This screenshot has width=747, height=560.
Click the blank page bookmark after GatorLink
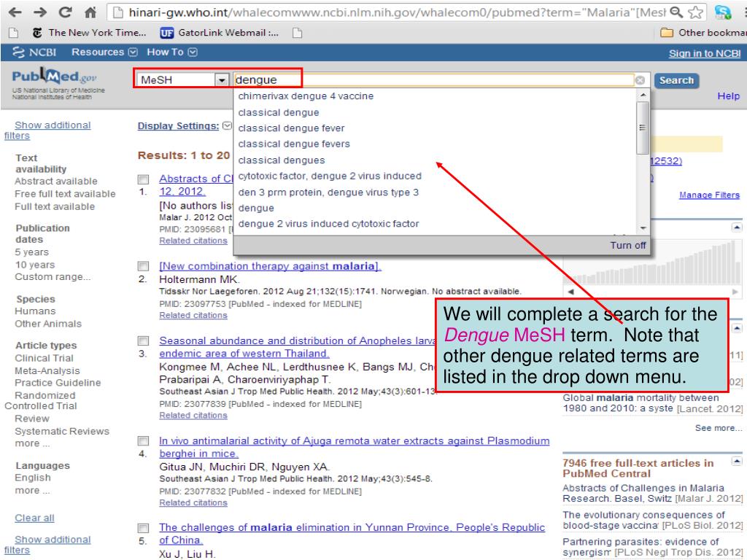pos(298,32)
